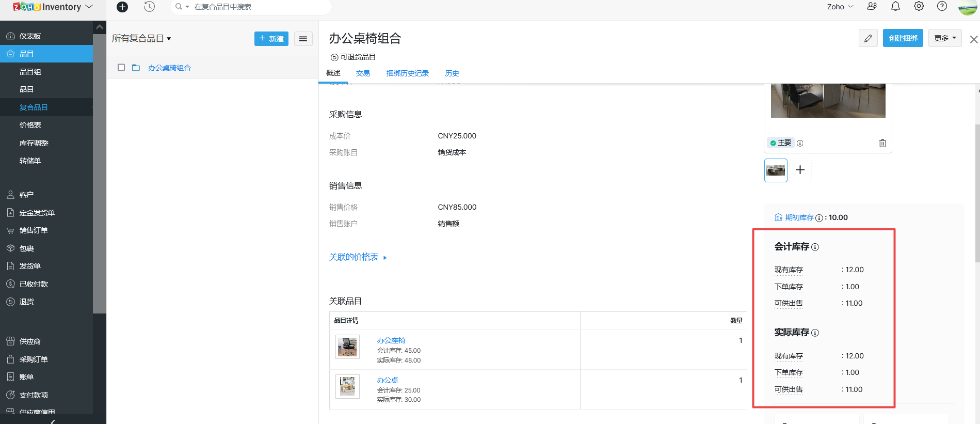Open the 办公座椅 item link
The width and height of the screenshot is (980, 424).
point(391,340)
